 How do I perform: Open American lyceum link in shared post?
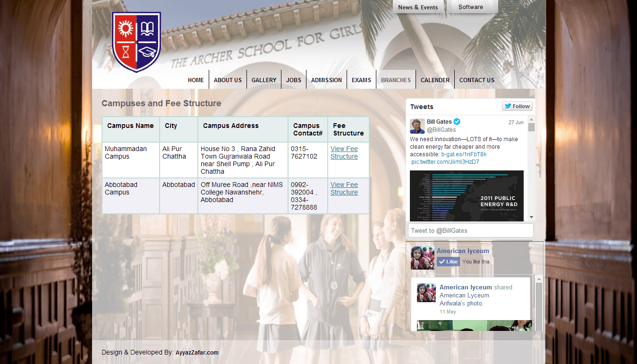click(466, 287)
